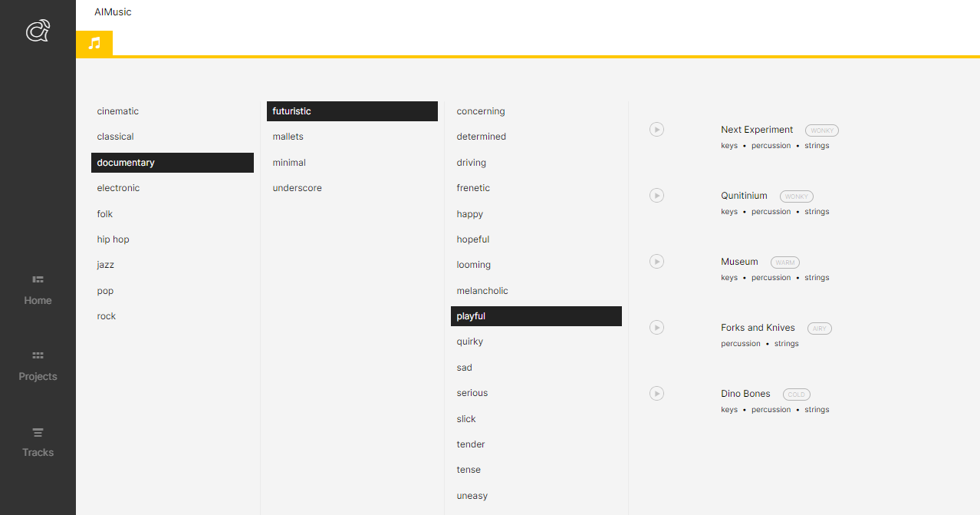The image size is (980, 515).
Task: Play the Forks and Knives track
Action: (x=656, y=328)
